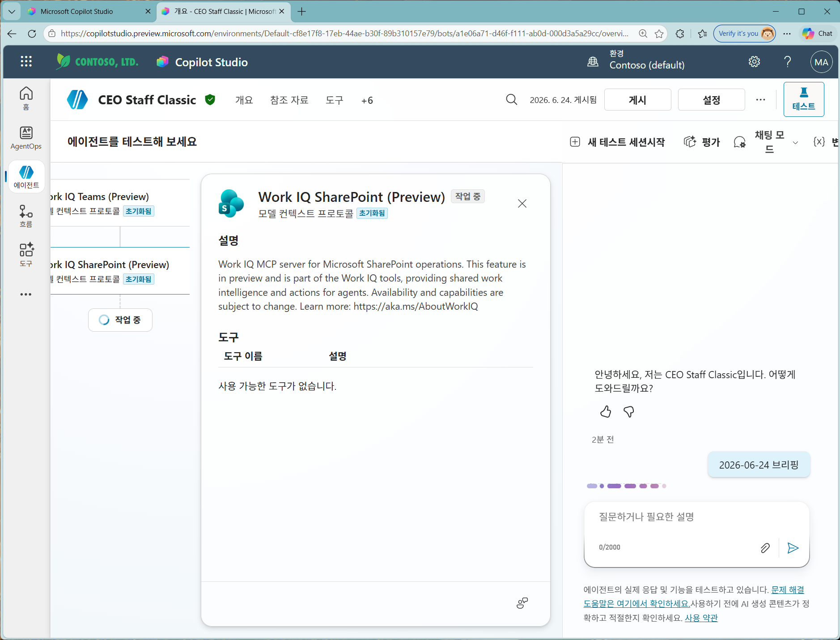Click the Copilot Studio product name
Viewport: 840px width, 640px height.
[x=211, y=62]
